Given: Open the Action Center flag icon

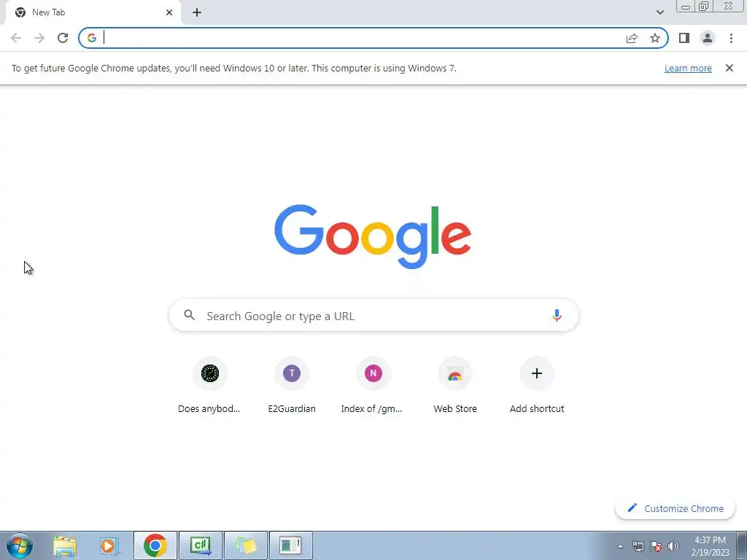Looking at the screenshot, I should pos(656,546).
